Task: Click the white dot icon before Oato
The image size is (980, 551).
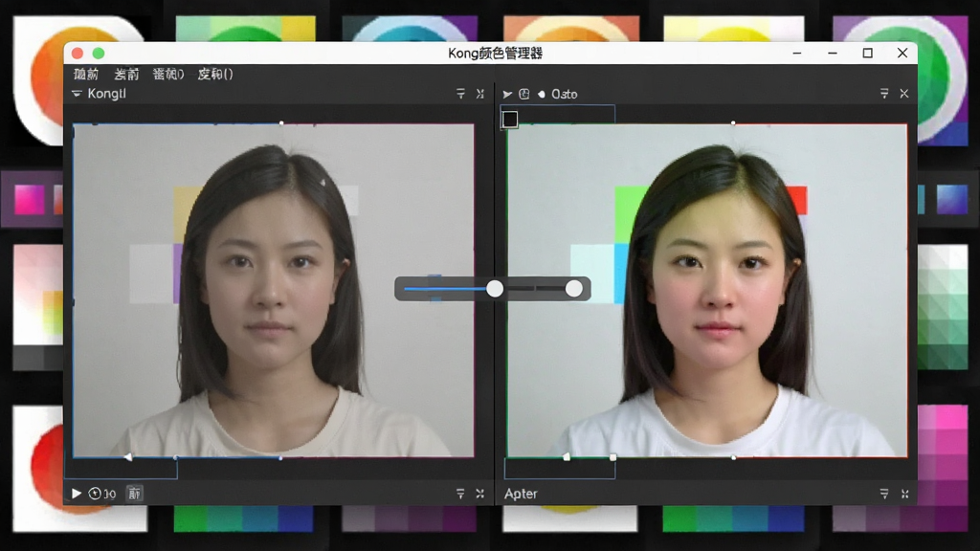Action: click(x=542, y=95)
